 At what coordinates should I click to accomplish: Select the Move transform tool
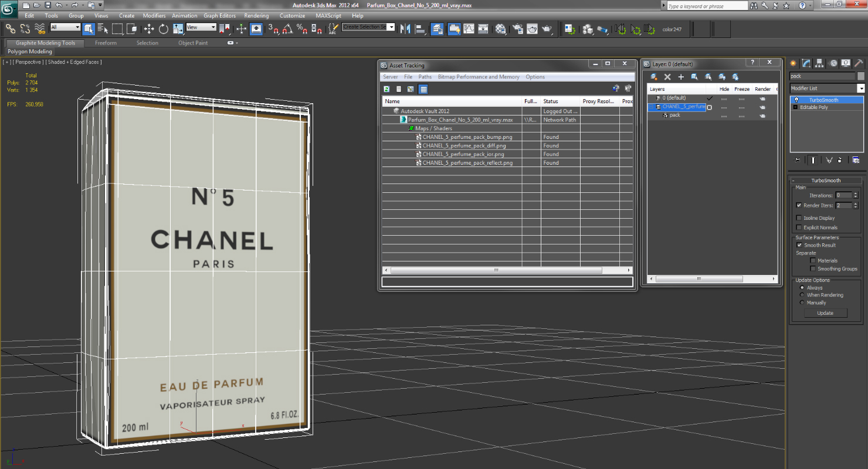pyautogui.click(x=149, y=29)
